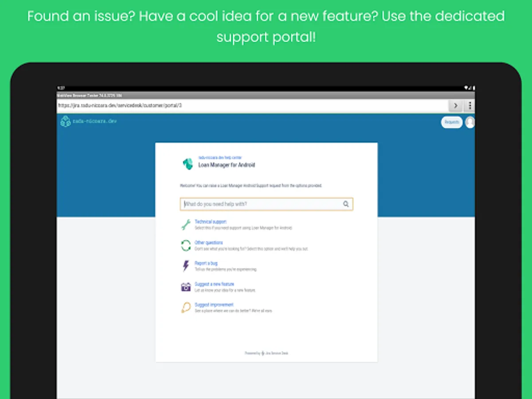Open the Other questions link
The height and width of the screenshot is (399, 532).
tap(209, 243)
